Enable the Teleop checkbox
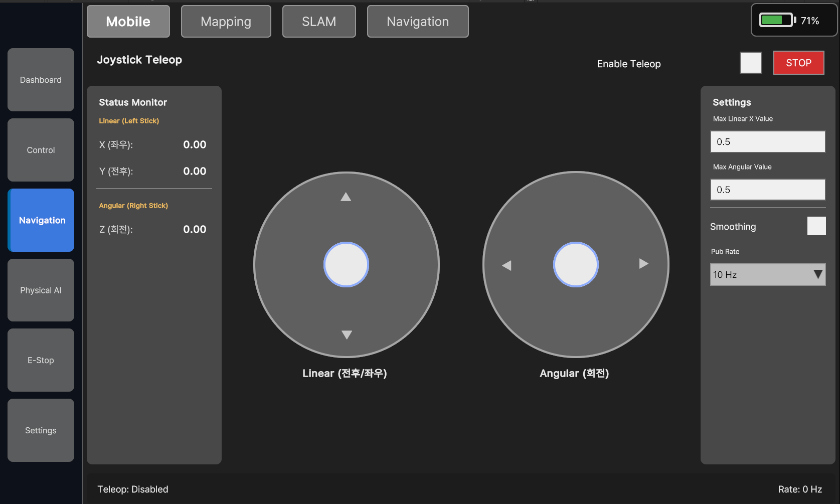Viewport: 840px width, 504px height. point(751,63)
